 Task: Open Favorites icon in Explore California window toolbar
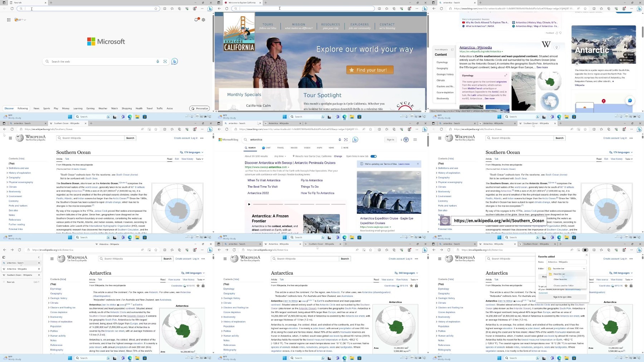pyautogui.click(x=387, y=9)
